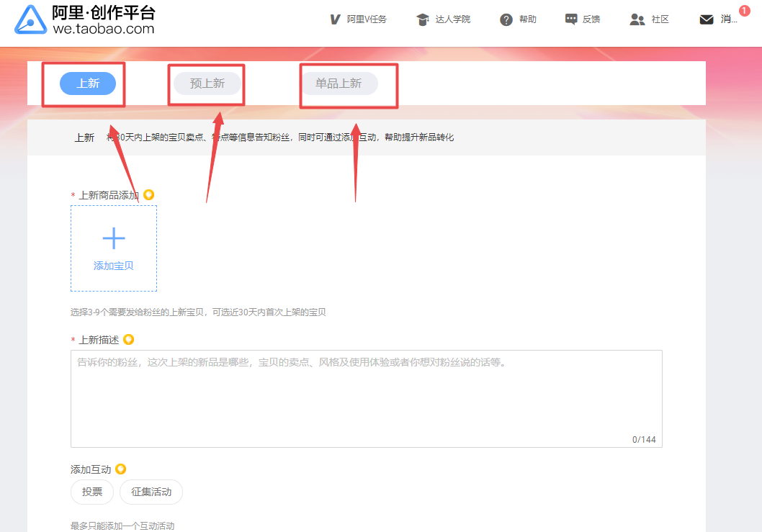Image resolution: width=762 pixels, height=532 pixels.
Task: Click the 添加宝贝 link text
Action: pos(114,266)
